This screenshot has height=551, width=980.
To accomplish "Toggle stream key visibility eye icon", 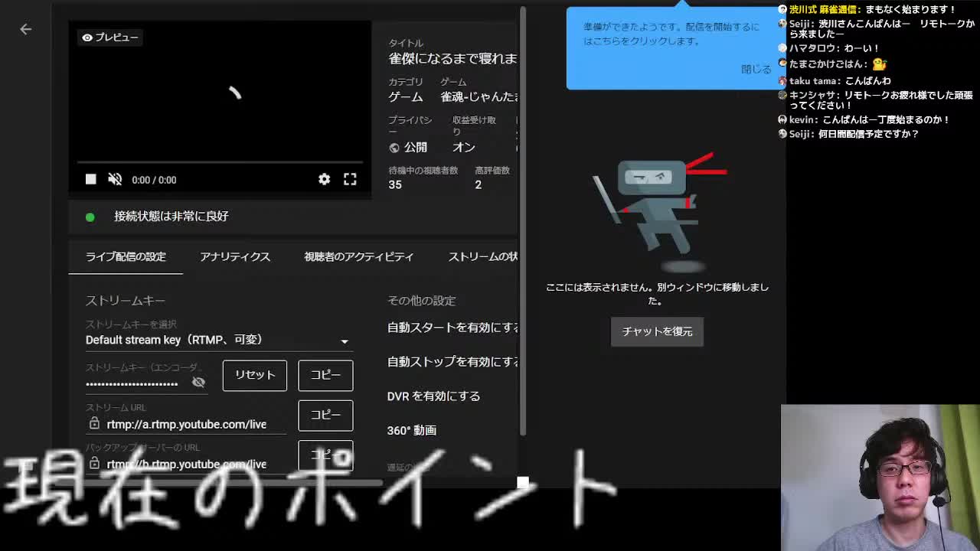I will (x=198, y=383).
